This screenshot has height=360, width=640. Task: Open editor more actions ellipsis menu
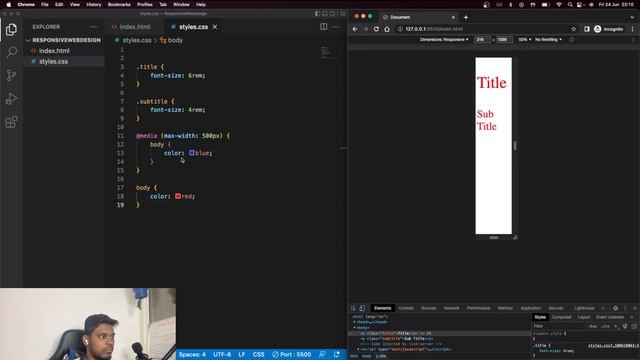click(x=336, y=27)
